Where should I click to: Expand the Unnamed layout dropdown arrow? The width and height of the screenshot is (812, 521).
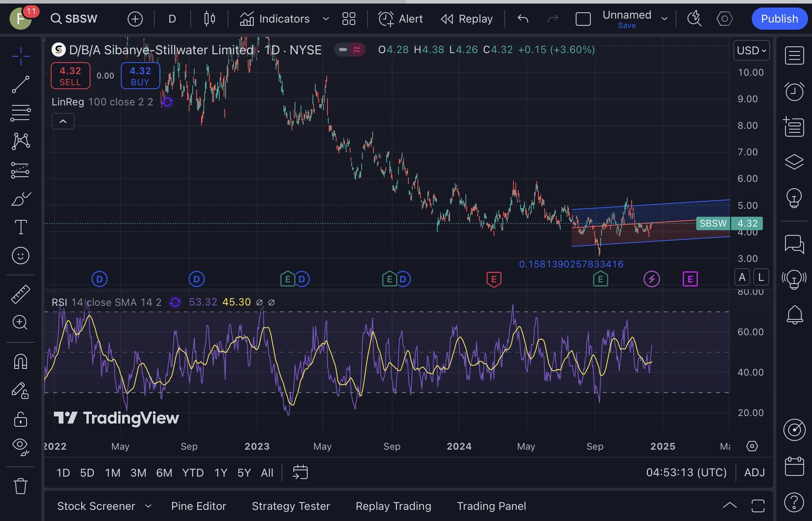[665, 19]
